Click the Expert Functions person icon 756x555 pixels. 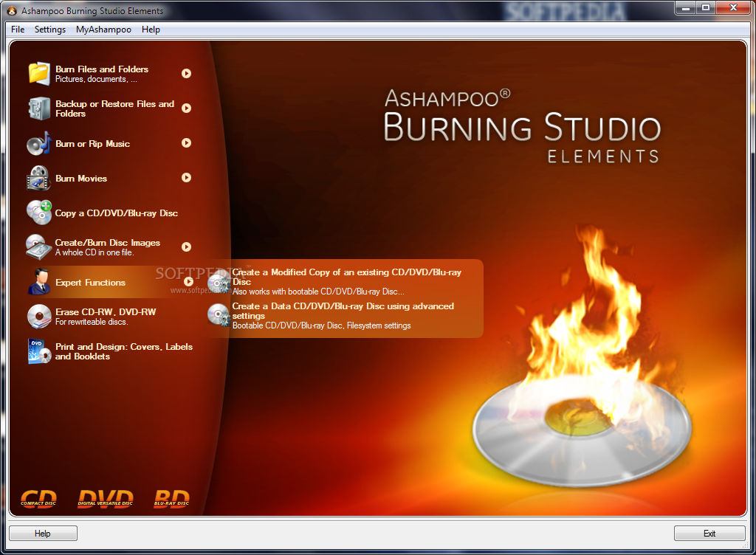coord(38,282)
